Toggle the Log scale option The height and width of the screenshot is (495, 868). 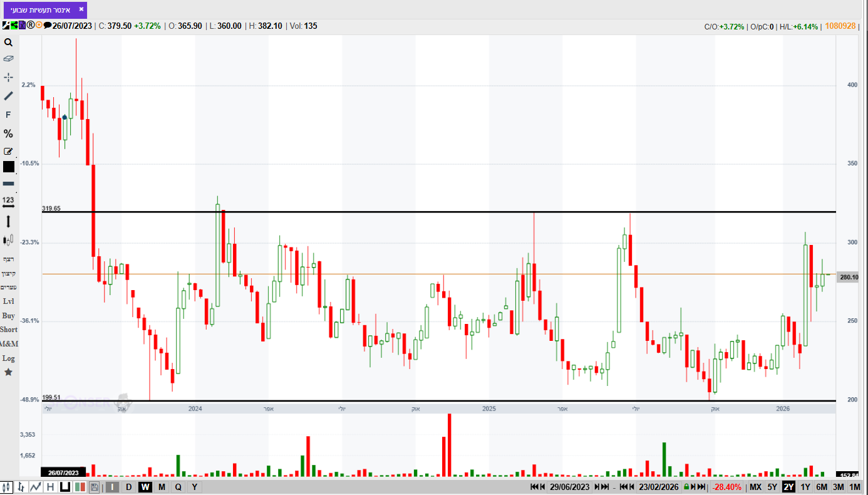(x=8, y=358)
